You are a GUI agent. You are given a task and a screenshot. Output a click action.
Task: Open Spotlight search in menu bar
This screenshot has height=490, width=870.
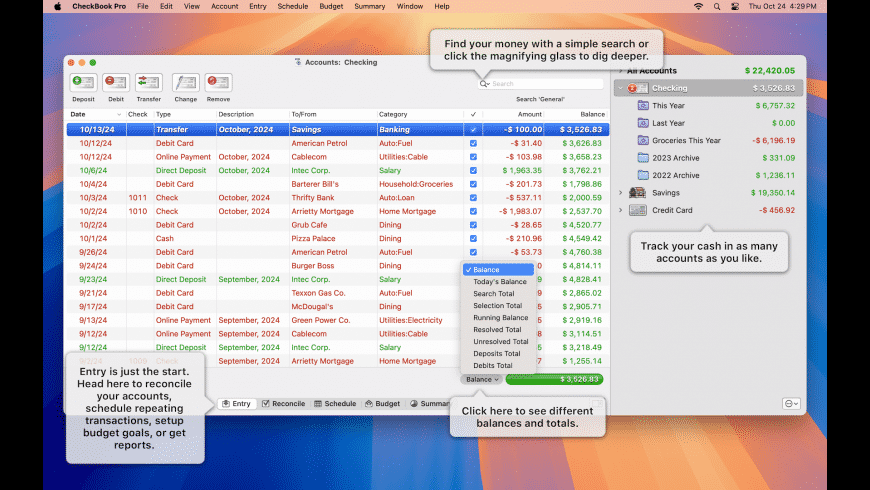point(717,7)
